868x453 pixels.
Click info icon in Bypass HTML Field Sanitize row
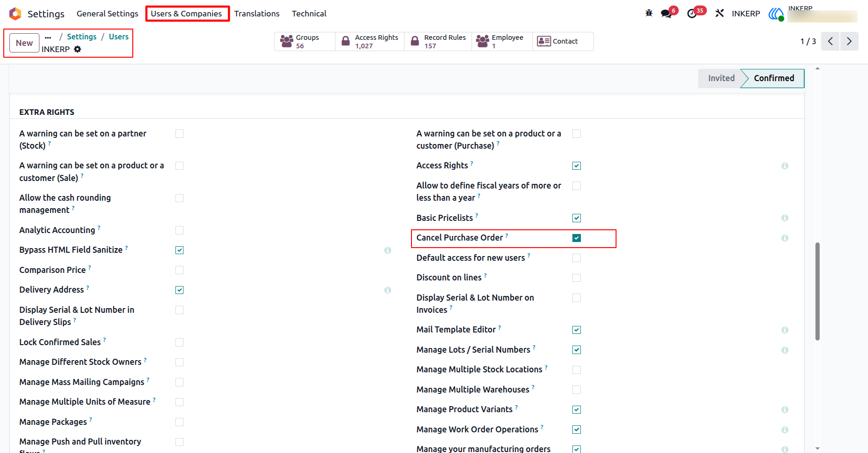(388, 250)
